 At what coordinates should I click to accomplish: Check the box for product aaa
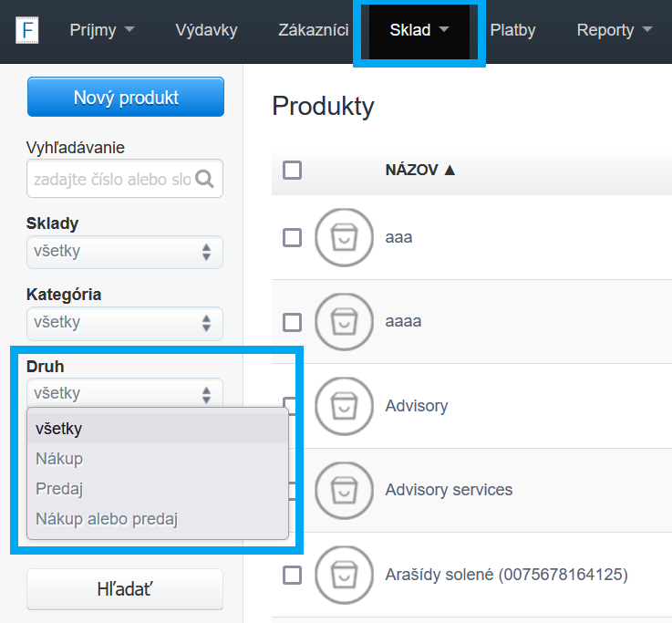tap(293, 237)
